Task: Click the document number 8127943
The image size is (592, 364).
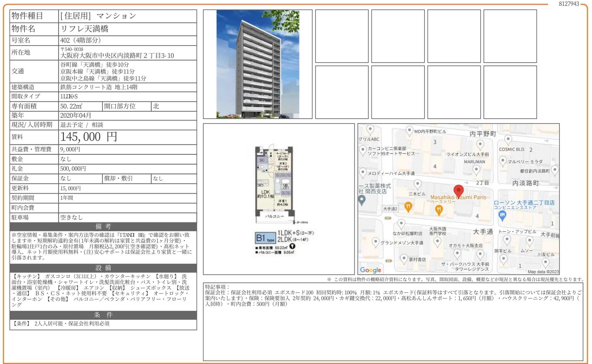Action: click(569, 4)
